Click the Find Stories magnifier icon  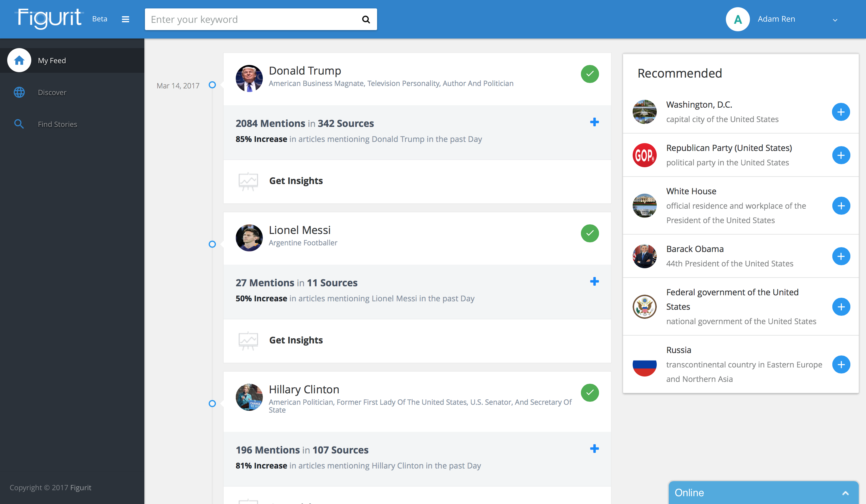[19, 124]
